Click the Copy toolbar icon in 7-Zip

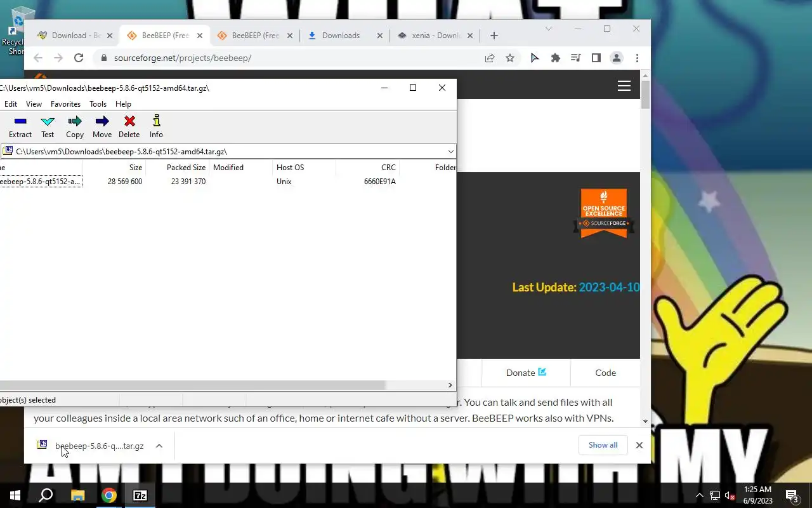pos(75,127)
